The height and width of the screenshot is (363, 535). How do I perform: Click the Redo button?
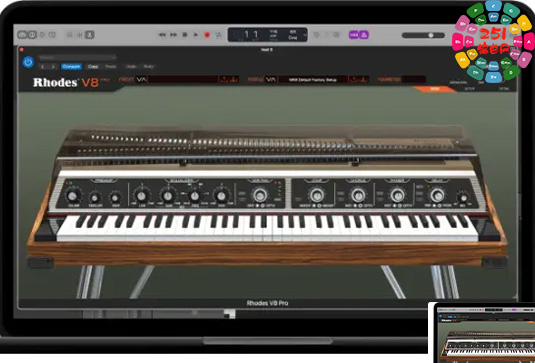point(149,67)
